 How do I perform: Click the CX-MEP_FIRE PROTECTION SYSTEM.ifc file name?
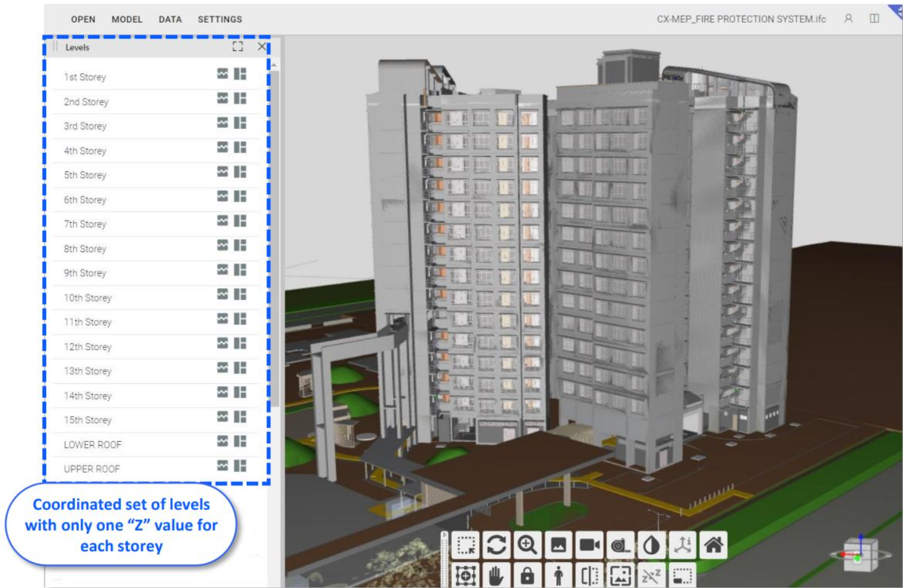741,19
